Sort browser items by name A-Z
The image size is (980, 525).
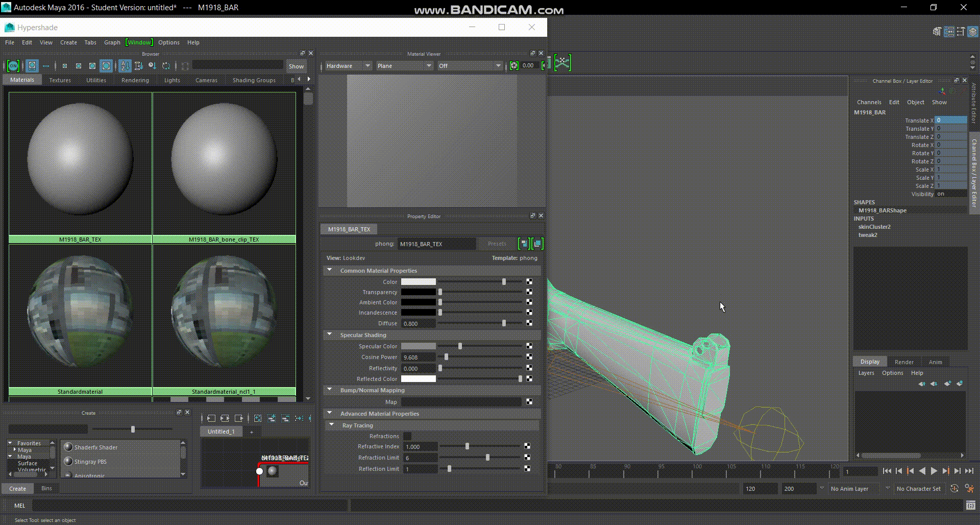(125, 66)
